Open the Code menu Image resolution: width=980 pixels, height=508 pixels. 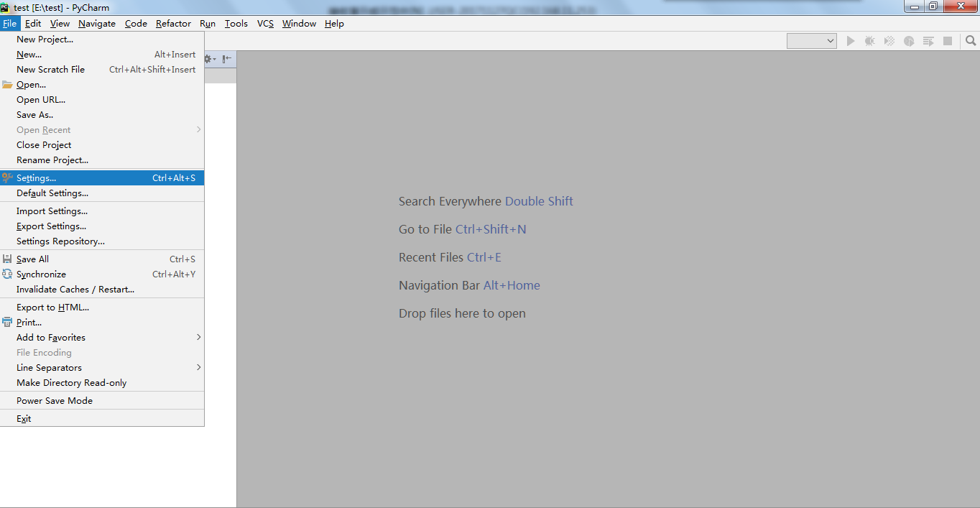click(136, 24)
